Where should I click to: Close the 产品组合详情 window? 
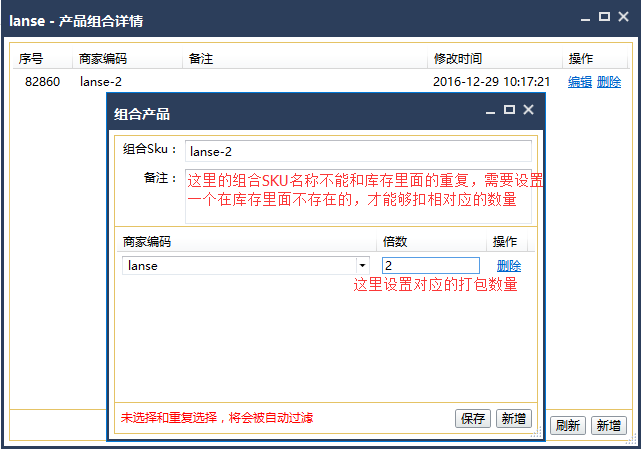(x=623, y=17)
